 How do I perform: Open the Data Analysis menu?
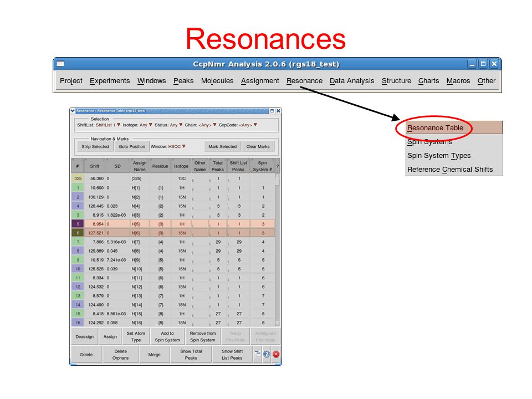point(352,81)
